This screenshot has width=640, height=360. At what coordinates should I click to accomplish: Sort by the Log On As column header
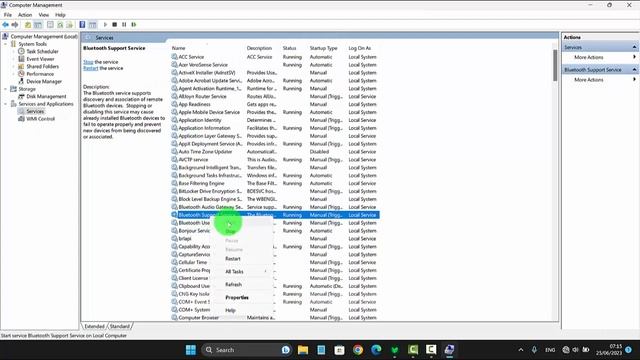tap(360, 48)
